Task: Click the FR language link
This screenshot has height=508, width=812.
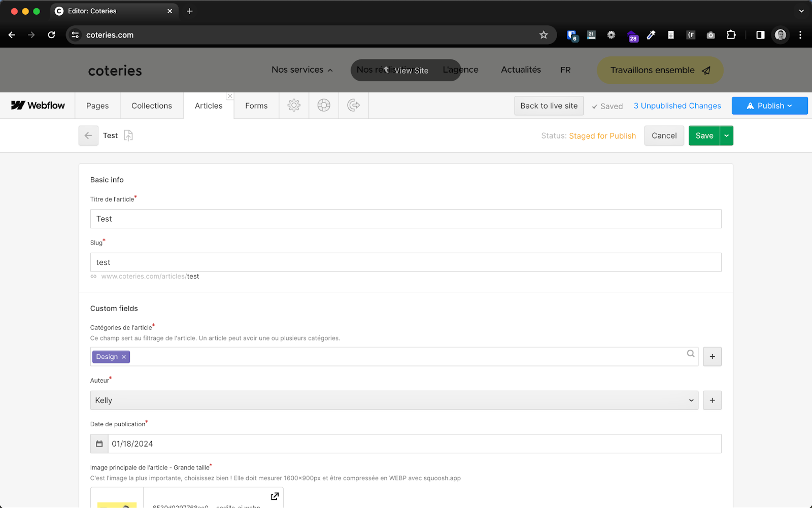Action: point(565,70)
